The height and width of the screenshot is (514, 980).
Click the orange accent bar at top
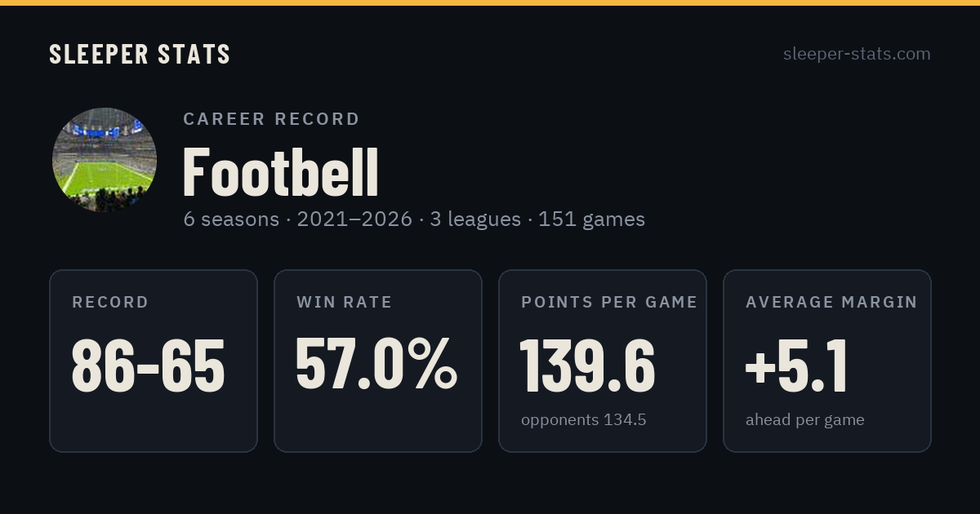490,2
